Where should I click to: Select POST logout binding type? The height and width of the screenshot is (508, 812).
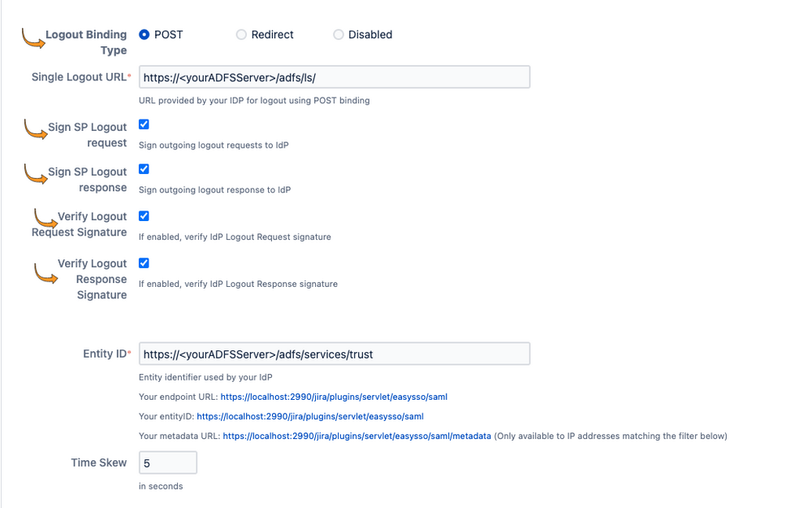pos(144,35)
